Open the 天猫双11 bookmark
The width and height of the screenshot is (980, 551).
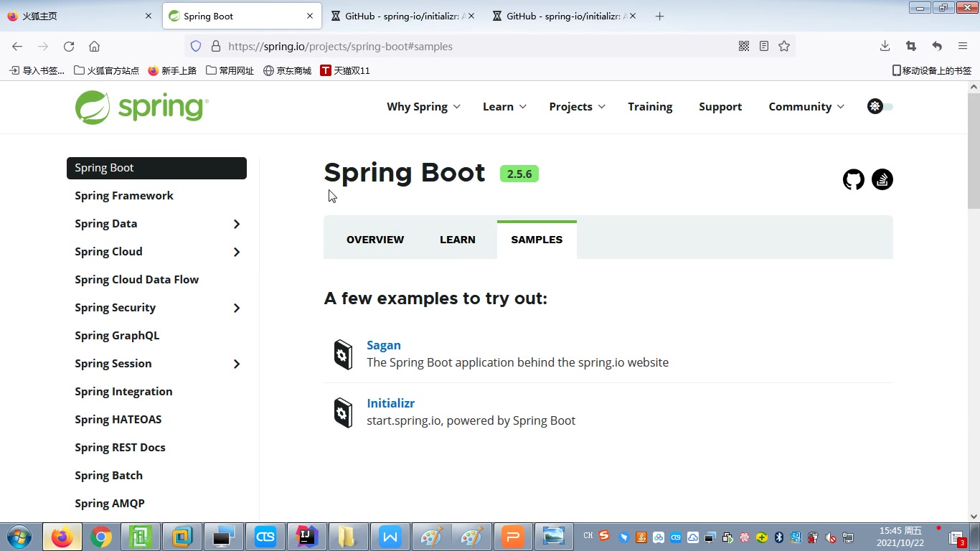pyautogui.click(x=345, y=70)
